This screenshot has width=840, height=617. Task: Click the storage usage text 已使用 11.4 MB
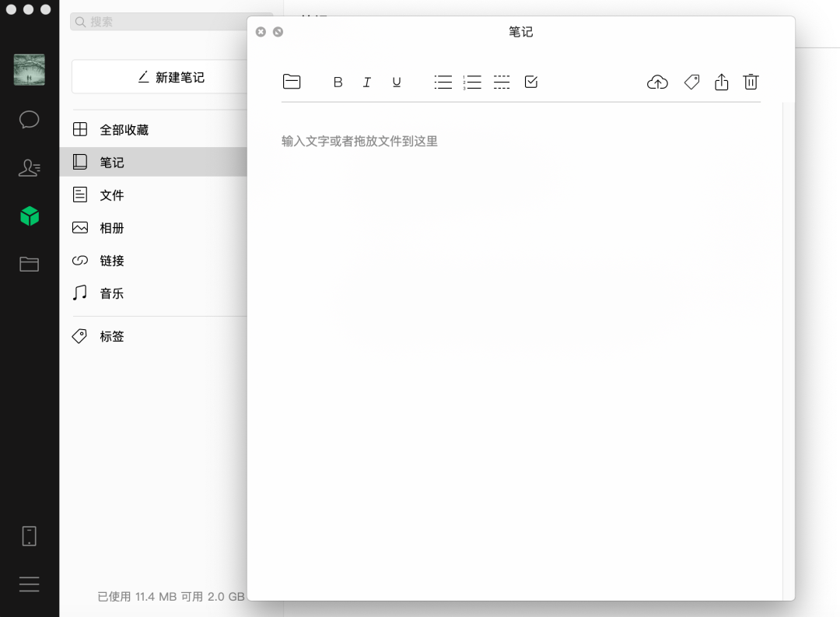pyautogui.click(x=137, y=597)
